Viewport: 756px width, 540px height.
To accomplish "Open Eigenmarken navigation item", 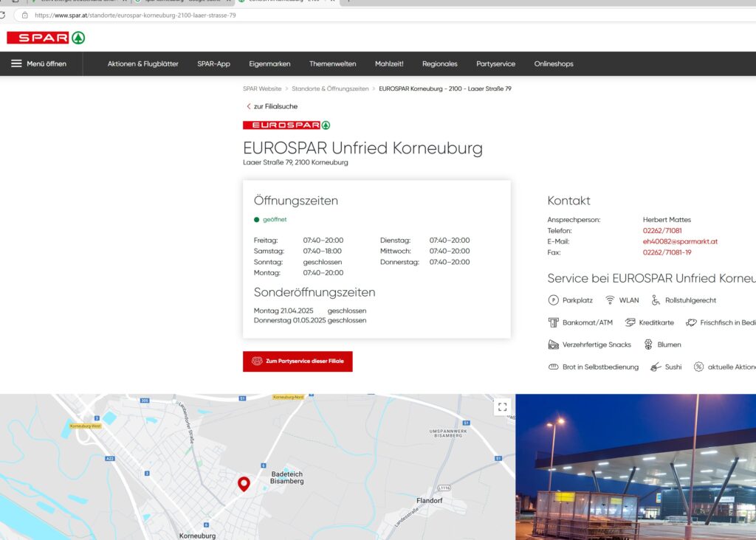I will [269, 63].
